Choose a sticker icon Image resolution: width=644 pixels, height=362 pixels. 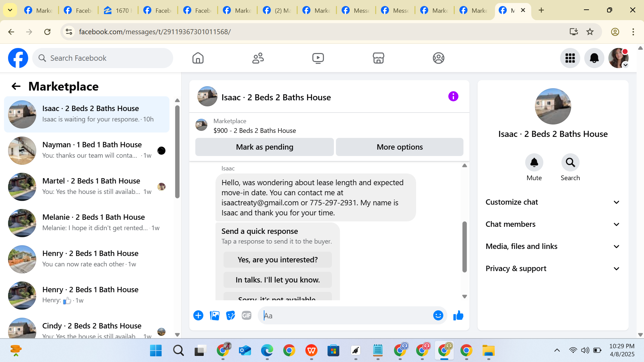point(231,315)
